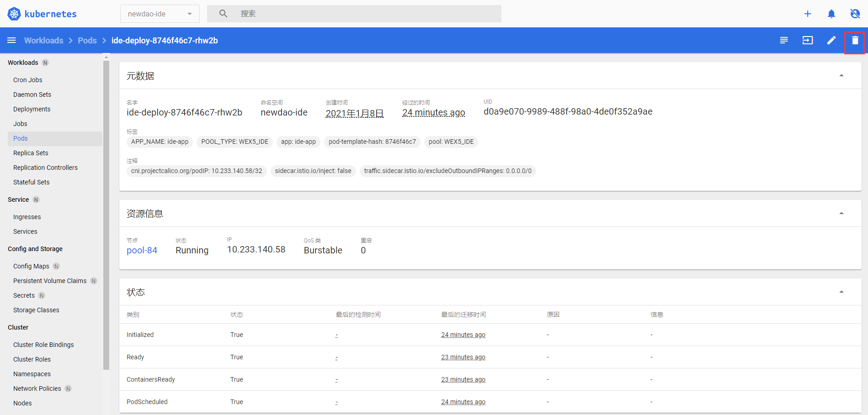Open the pod logs icon
Screen dimensions: 868x415
coord(783,41)
